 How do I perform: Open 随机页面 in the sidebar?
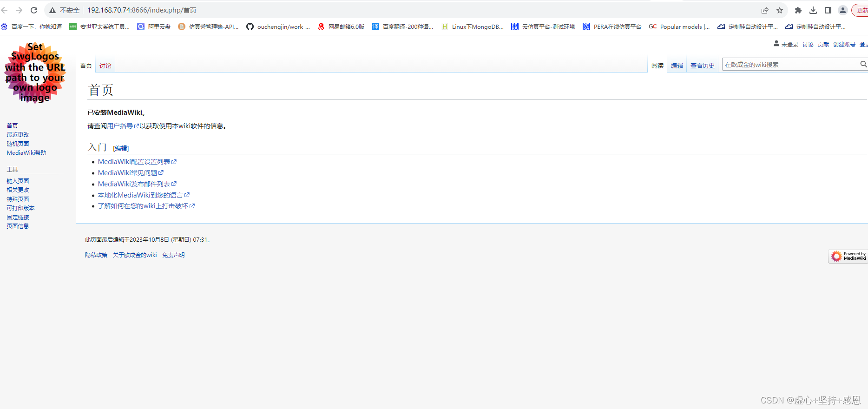pos(18,144)
